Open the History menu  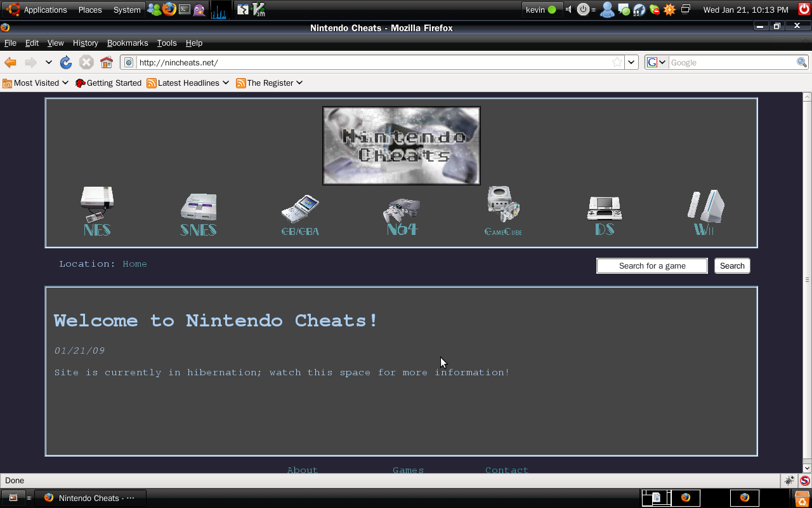point(85,43)
